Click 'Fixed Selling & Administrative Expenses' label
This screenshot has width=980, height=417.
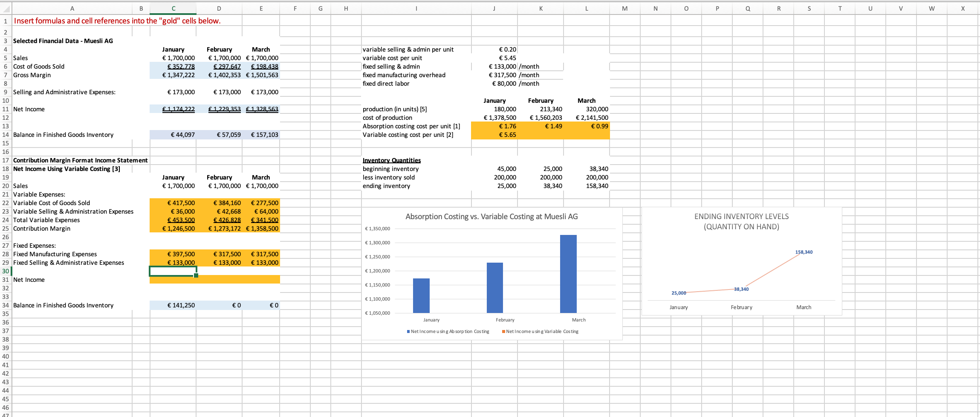click(x=69, y=263)
